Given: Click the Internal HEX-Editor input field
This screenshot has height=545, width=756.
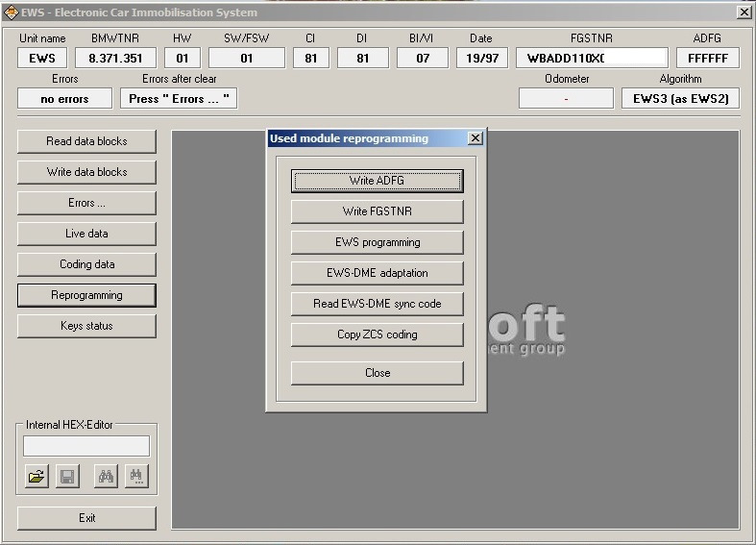Looking at the screenshot, I should [x=86, y=446].
